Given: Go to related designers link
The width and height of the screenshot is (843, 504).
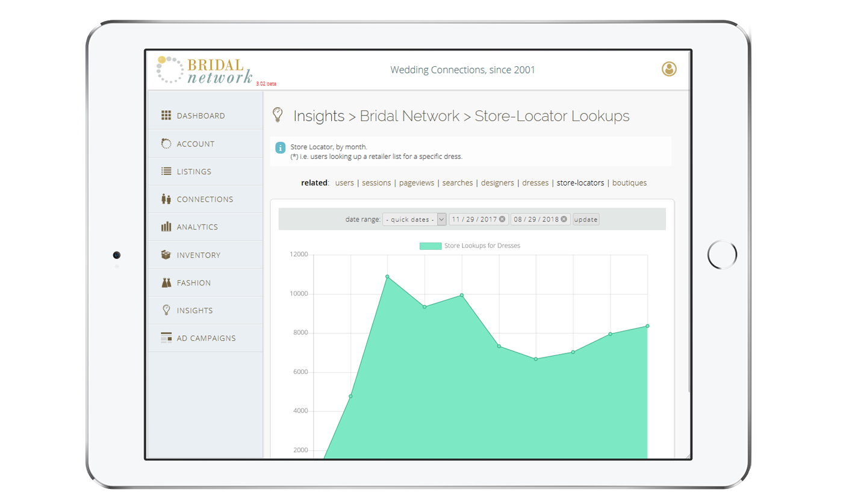Looking at the screenshot, I should point(497,183).
